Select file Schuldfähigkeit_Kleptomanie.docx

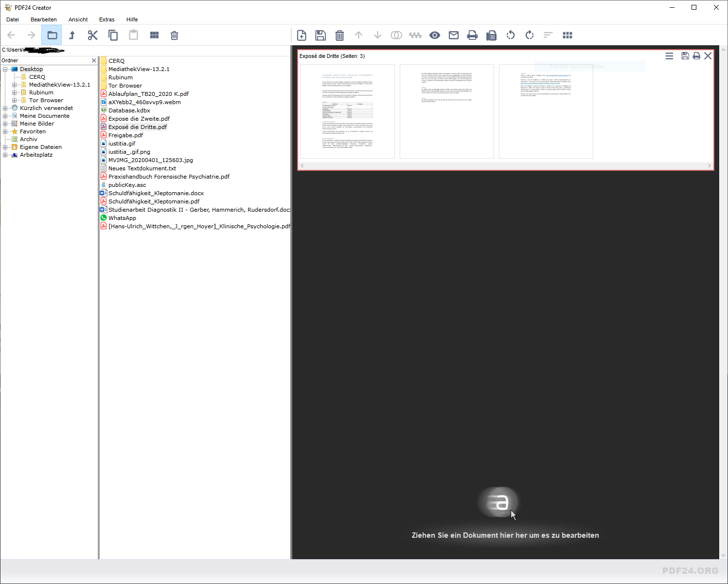pos(156,193)
